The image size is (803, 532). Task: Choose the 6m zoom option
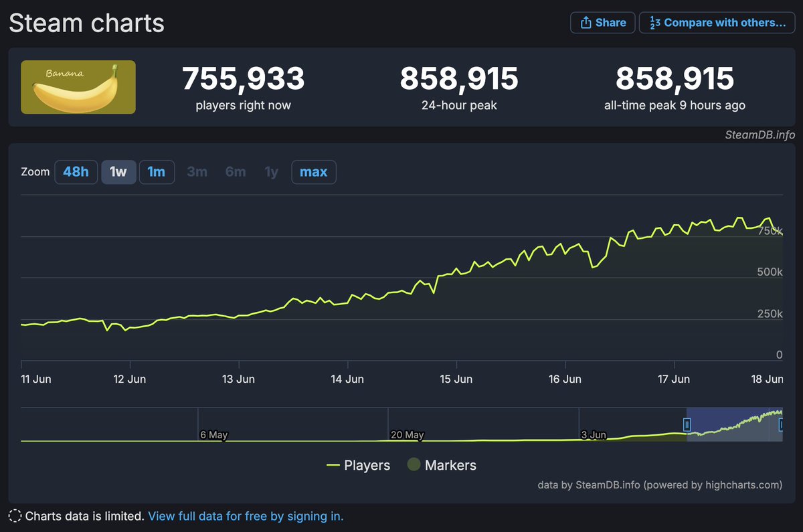coord(236,172)
